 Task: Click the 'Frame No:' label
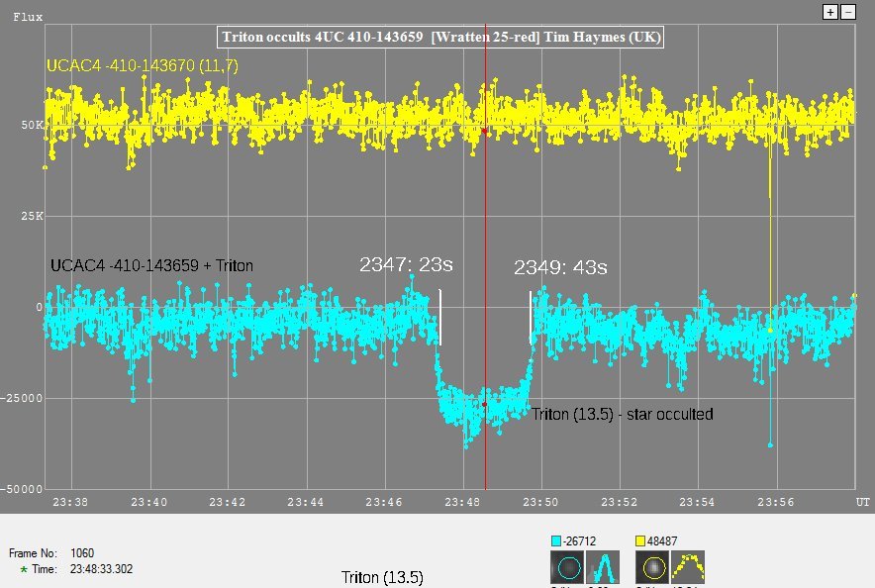point(33,553)
